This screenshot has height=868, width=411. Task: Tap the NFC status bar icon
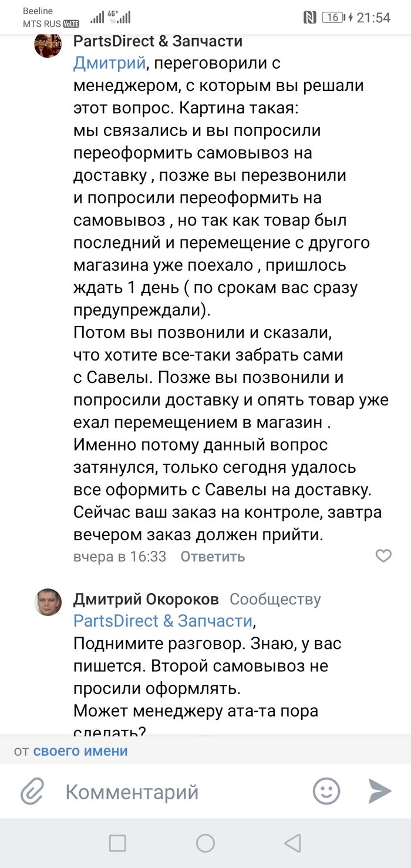[x=309, y=18]
